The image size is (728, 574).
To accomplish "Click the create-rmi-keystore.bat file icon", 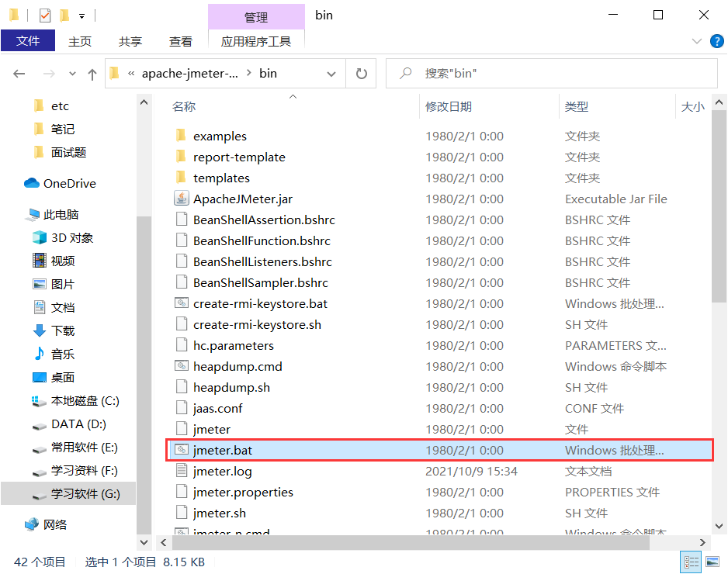I will tap(181, 303).
